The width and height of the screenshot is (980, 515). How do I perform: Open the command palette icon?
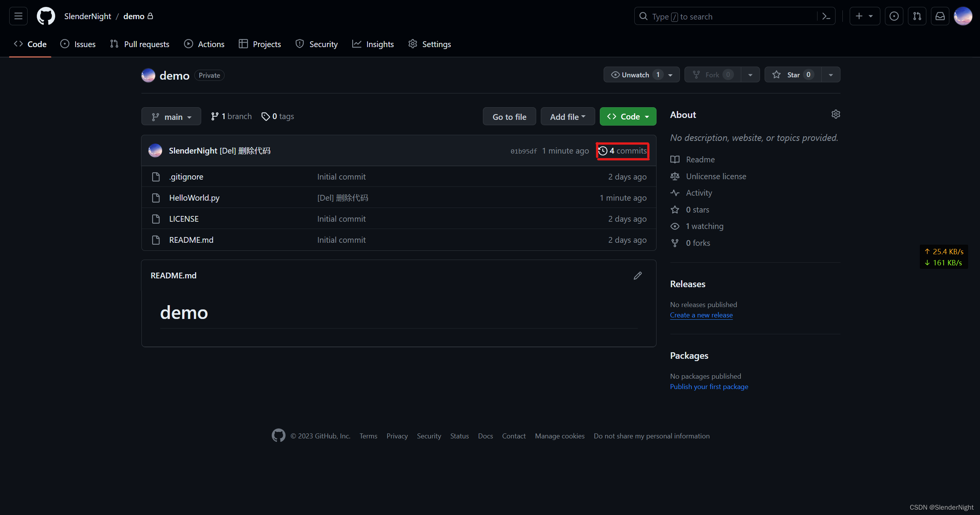[826, 16]
